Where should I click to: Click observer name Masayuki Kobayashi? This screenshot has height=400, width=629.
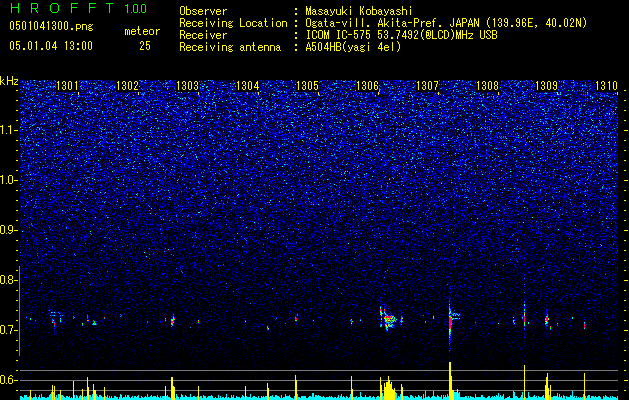pos(359,11)
